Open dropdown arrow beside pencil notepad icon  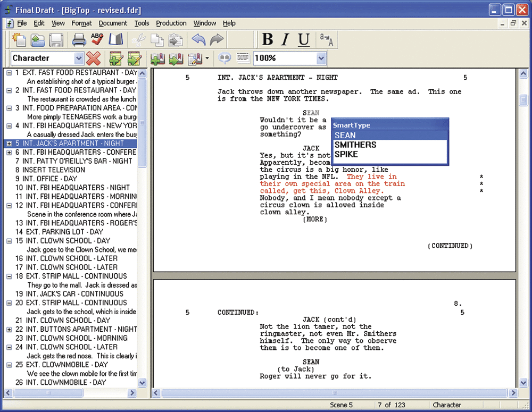click(207, 58)
